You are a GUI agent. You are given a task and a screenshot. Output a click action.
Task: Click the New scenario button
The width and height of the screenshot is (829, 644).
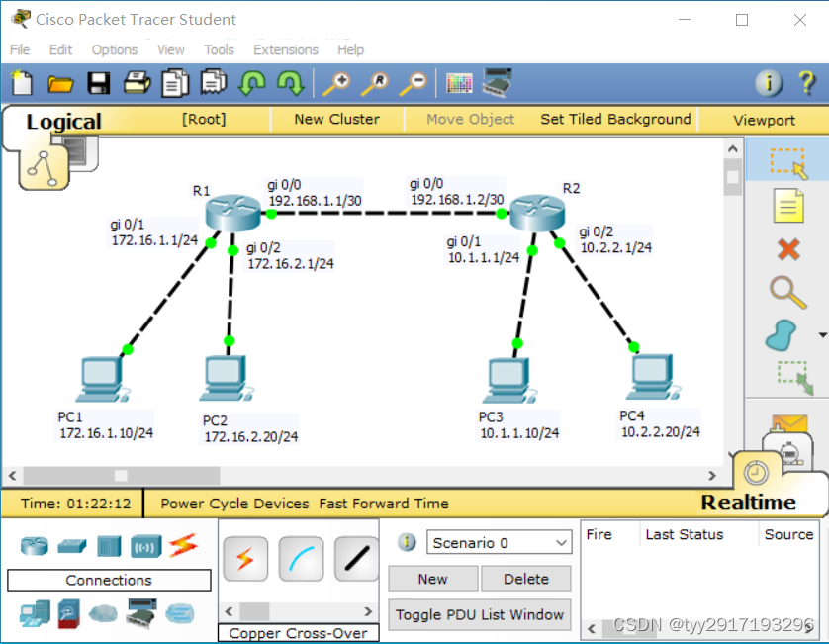432,579
